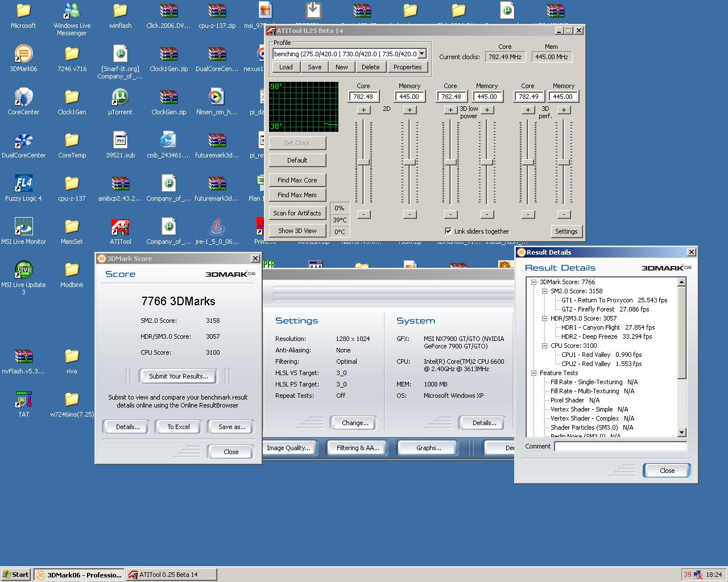The height and width of the screenshot is (582, 728).
Task: Launch the µTorrent desktop shortcut
Action: (x=120, y=102)
